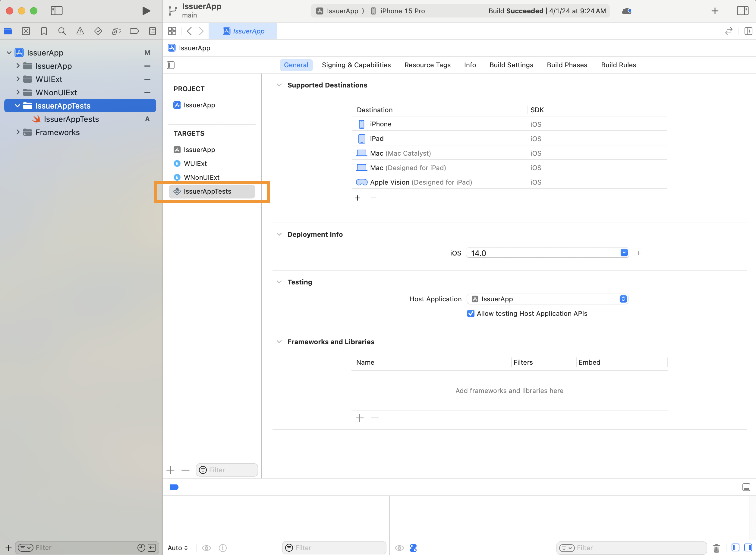Click the Xcode Cloud status icon
756x555 pixels.
[626, 11]
